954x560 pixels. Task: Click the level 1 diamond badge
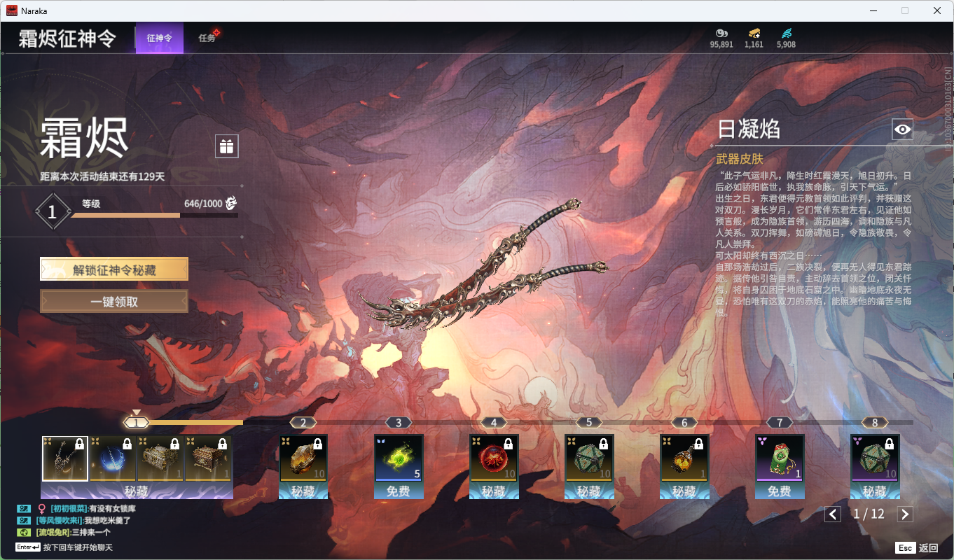click(x=52, y=211)
